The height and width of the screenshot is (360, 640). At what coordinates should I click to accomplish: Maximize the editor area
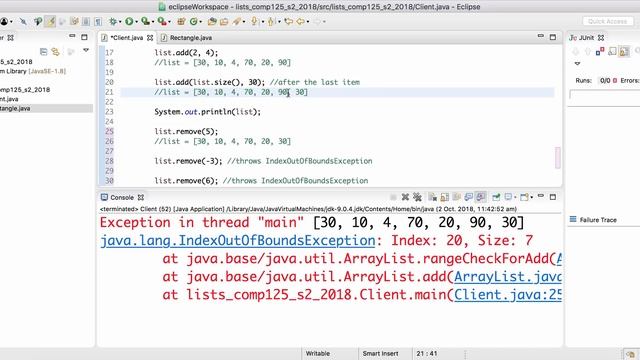point(553,37)
